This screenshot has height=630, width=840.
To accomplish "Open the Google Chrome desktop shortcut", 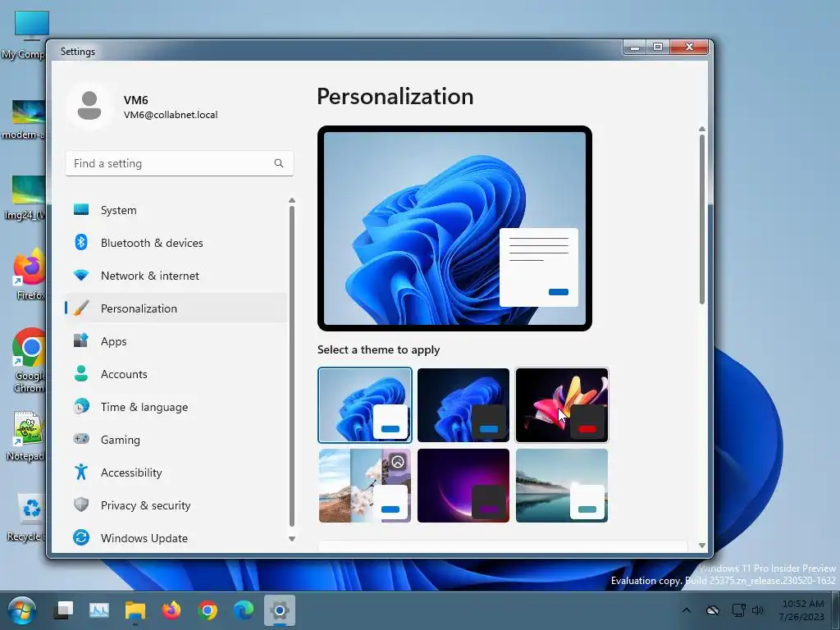I will (x=29, y=360).
